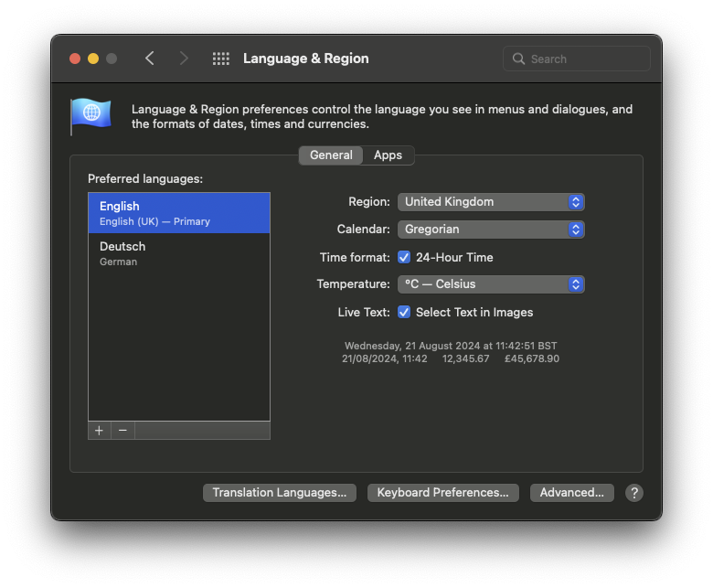The image size is (713, 588).
Task: Click the help question mark button
Action: pos(634,493)
